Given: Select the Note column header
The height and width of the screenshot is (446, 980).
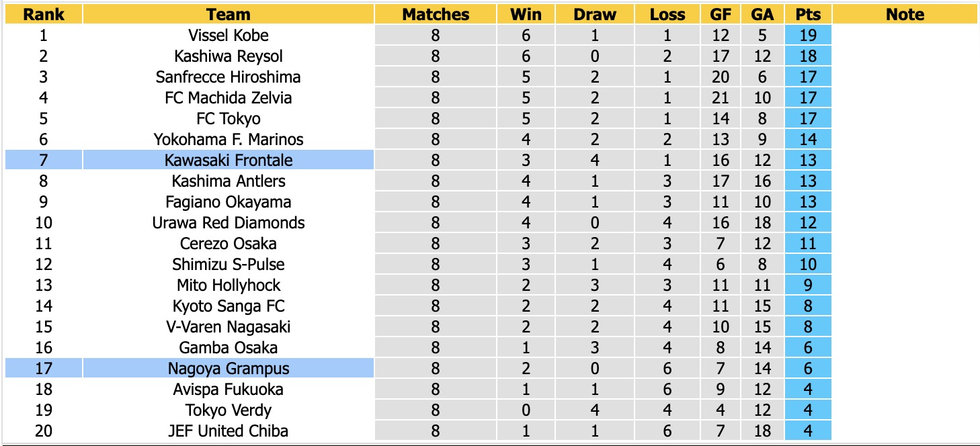Looking at the screenshot, I should click(905, 14).
